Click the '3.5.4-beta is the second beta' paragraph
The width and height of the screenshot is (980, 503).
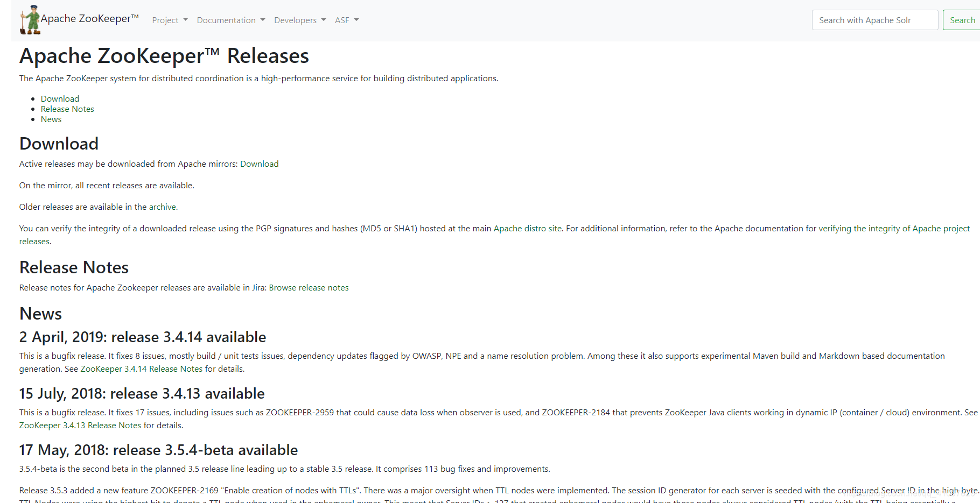click(x=285, y=469)
